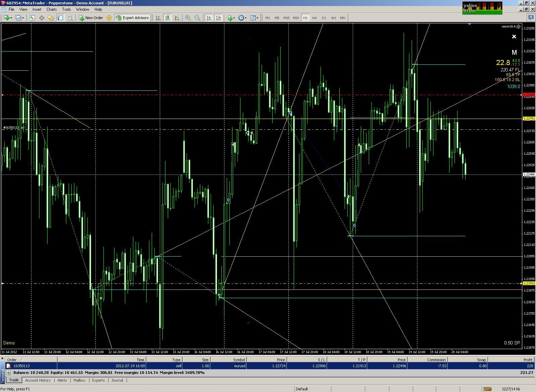The width and height of the screenshot is (536, 392).
Task: Toggle the chart Auto Scroll button
Action: point(209,18)
